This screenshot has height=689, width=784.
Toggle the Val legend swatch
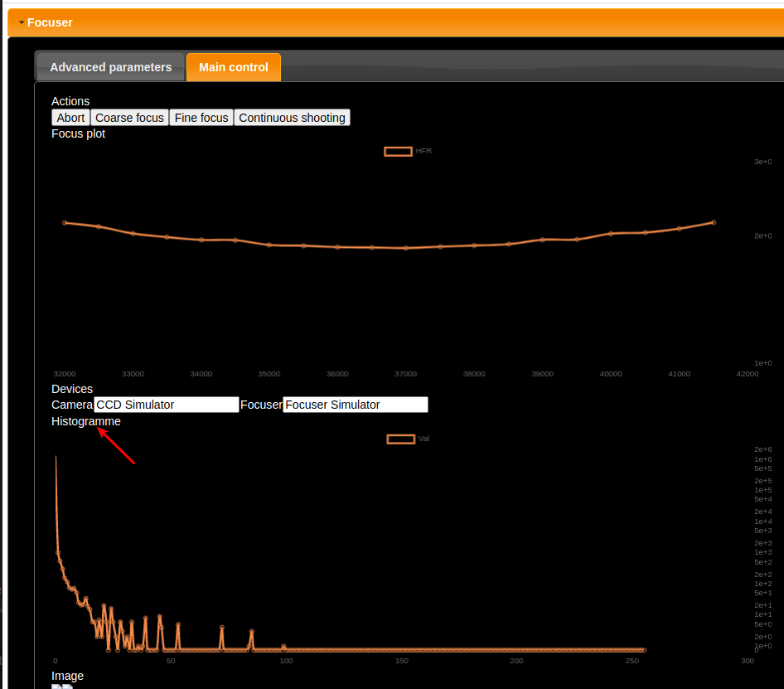[401, 439]
